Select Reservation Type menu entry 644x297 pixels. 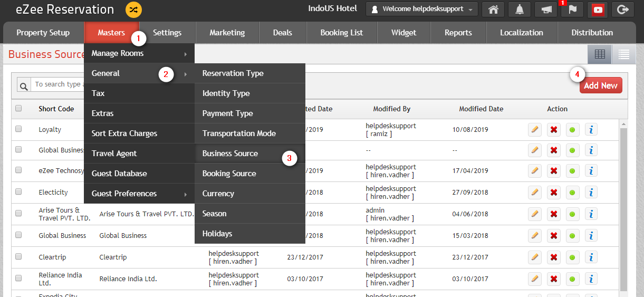(250, 73)
